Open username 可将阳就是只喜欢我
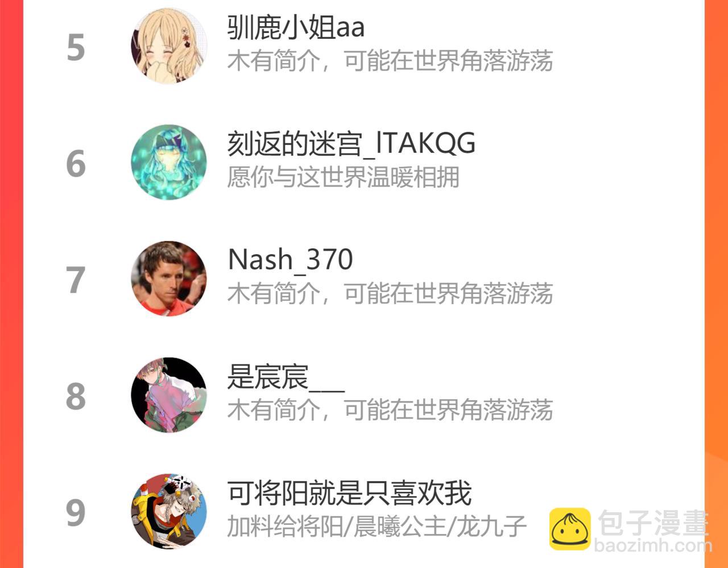The image size is (728, 568). 350,493
